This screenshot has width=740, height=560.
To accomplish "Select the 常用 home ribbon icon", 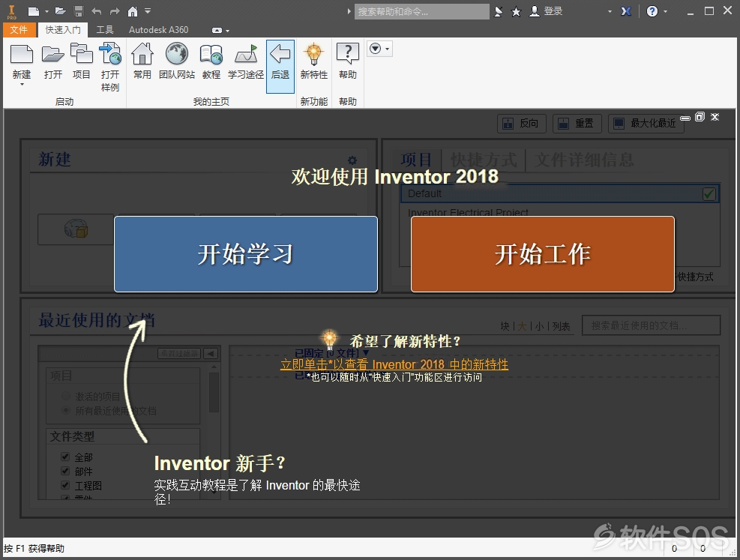I will click(142, 54).
